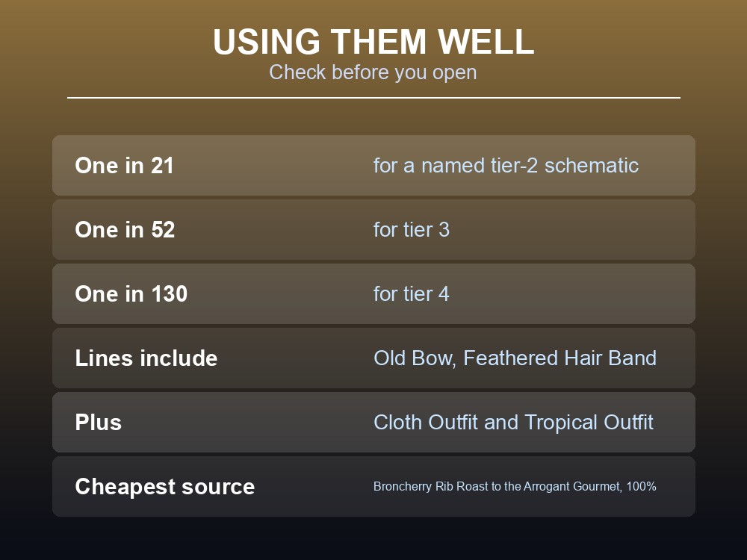Select the for tier 4 text
The width and height of the screenshot is (747, 560).
click(x=411, y=293)
